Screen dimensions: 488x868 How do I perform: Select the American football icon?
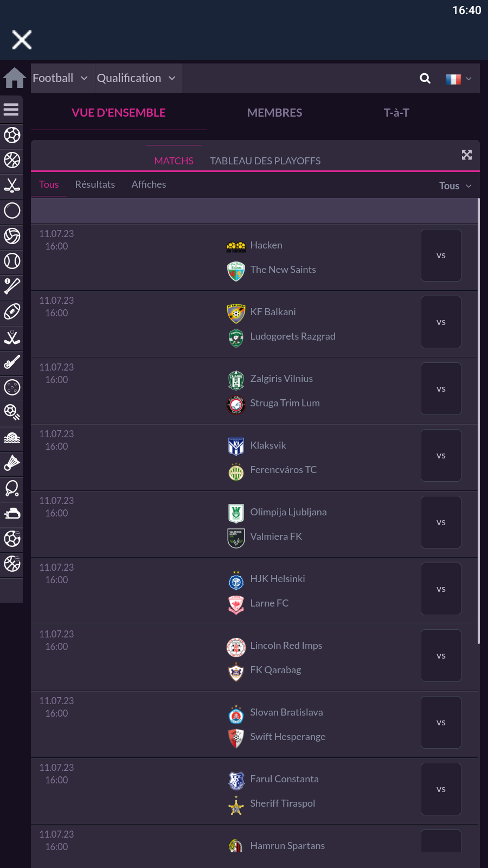click(12, 311)
